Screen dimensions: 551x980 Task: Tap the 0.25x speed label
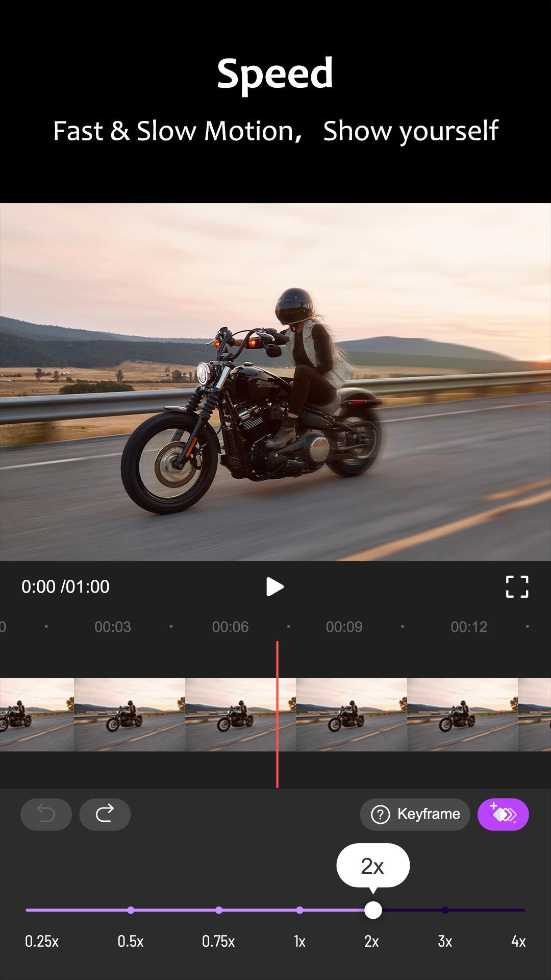tap(42, 941)
